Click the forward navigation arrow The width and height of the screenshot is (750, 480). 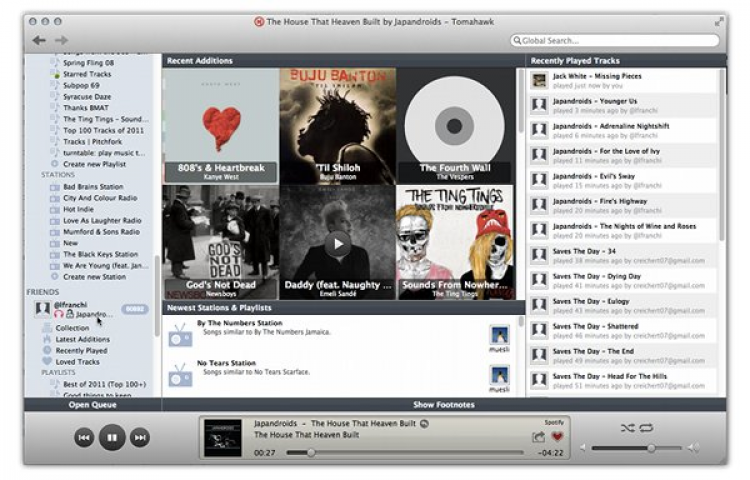click(61, 41)
